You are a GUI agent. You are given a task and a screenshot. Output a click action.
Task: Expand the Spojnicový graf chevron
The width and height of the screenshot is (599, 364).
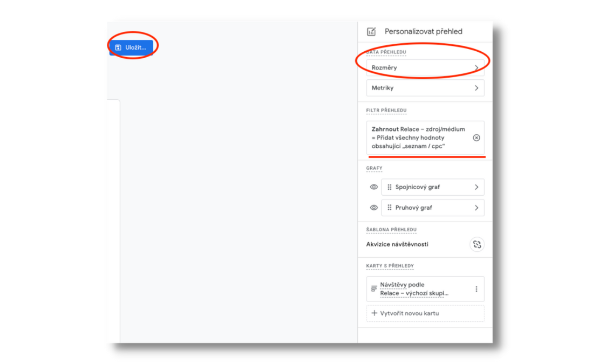coord(477,187)
